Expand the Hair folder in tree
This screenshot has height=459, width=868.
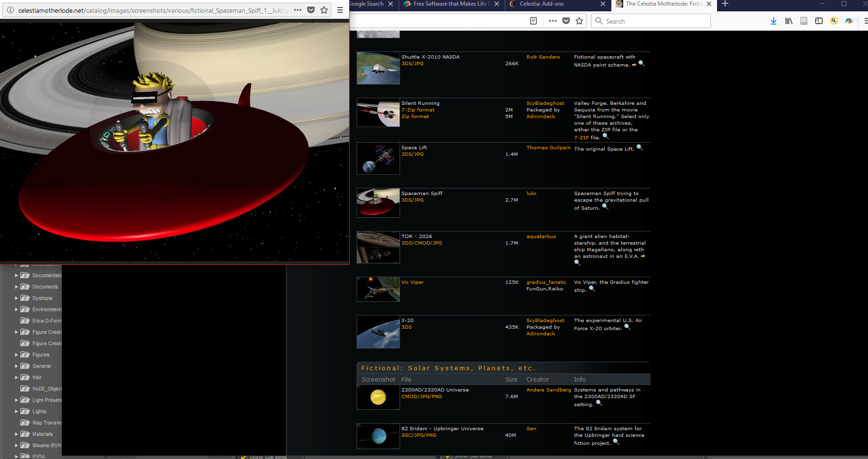pyautogui.click(x=17, y=377)
